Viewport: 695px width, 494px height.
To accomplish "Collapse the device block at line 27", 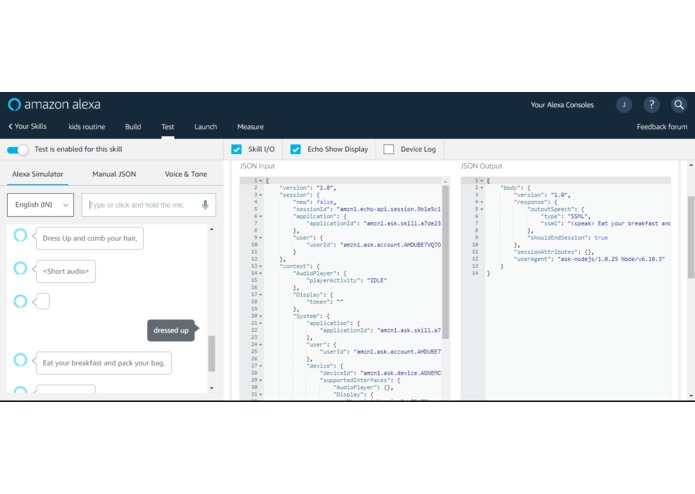I will point(261,366).
